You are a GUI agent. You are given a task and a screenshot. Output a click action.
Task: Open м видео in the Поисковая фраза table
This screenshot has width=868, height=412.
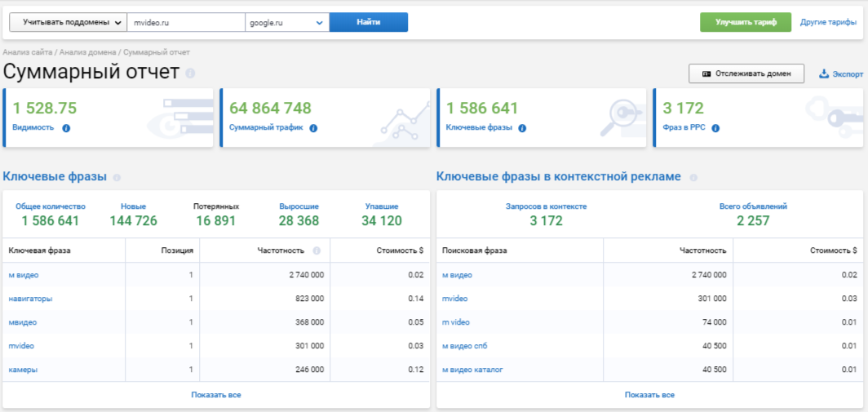pos(457,275)
